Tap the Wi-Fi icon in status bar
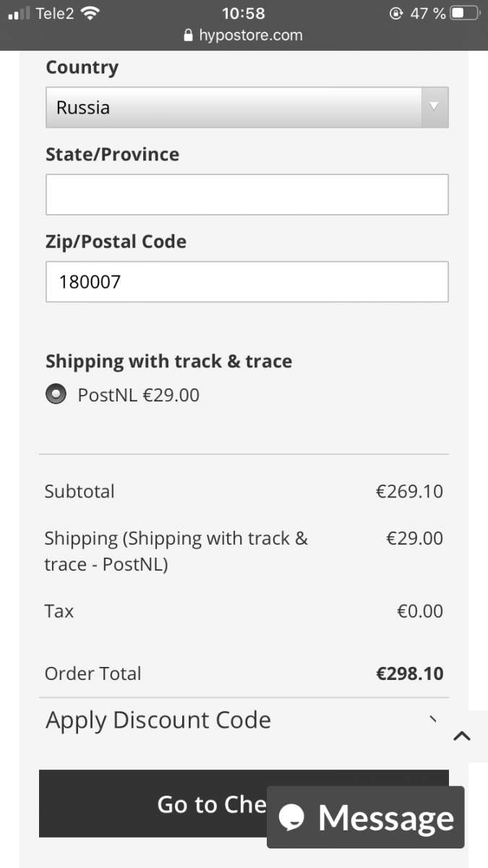 (90, 13)
